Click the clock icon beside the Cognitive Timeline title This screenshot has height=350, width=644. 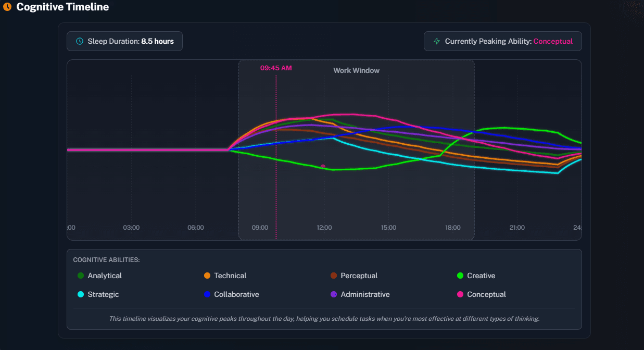pyautogui.click(x=6, y=7)
